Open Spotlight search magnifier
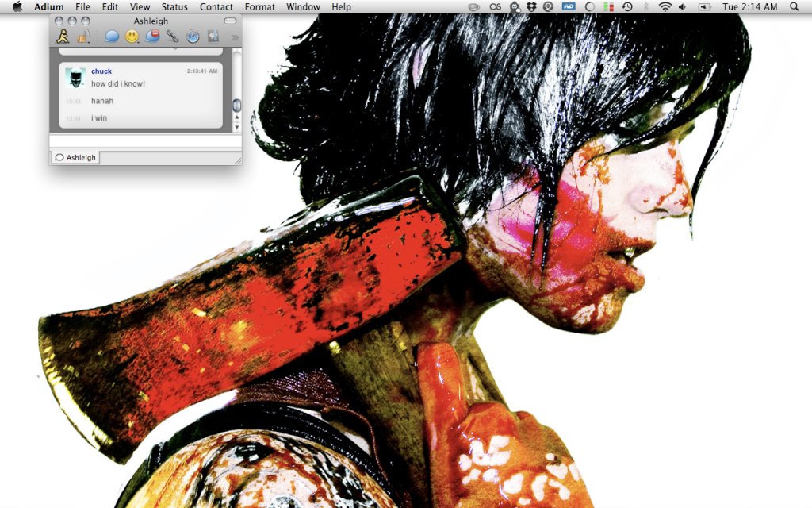Viewport: 812px width, 508px height. pos(795,6)
